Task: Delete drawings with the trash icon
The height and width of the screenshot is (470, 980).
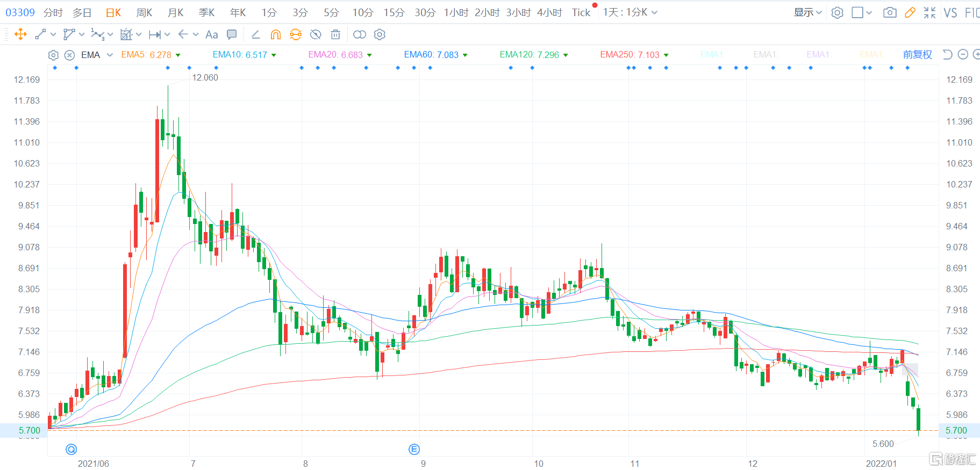Action: tap(335, 34)
